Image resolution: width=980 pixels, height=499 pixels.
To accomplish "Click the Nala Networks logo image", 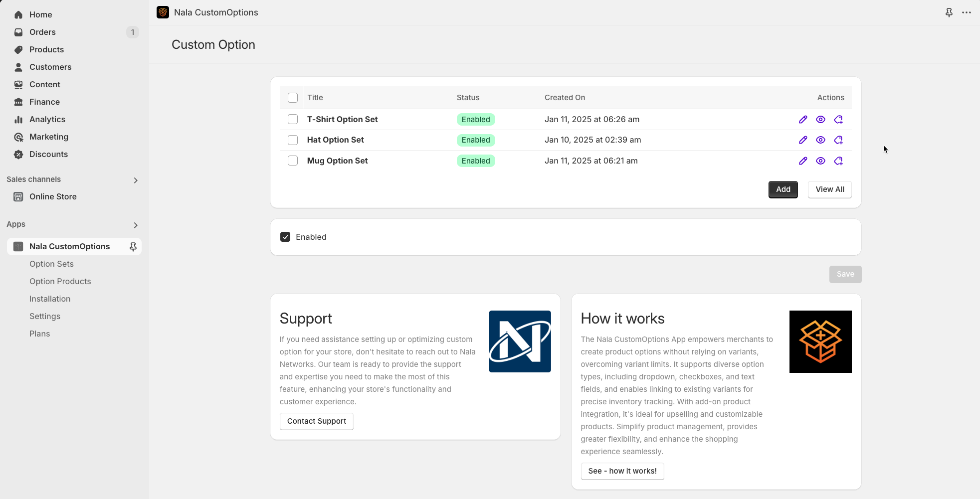I will 520,341.
